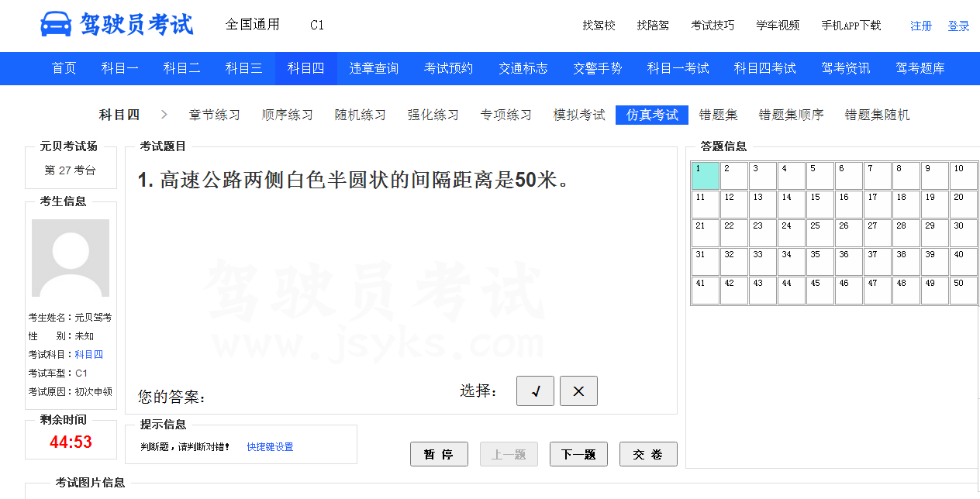980x499 pixels.
Task: Jump to question 25 in answer grid
Action: (820, 233)
